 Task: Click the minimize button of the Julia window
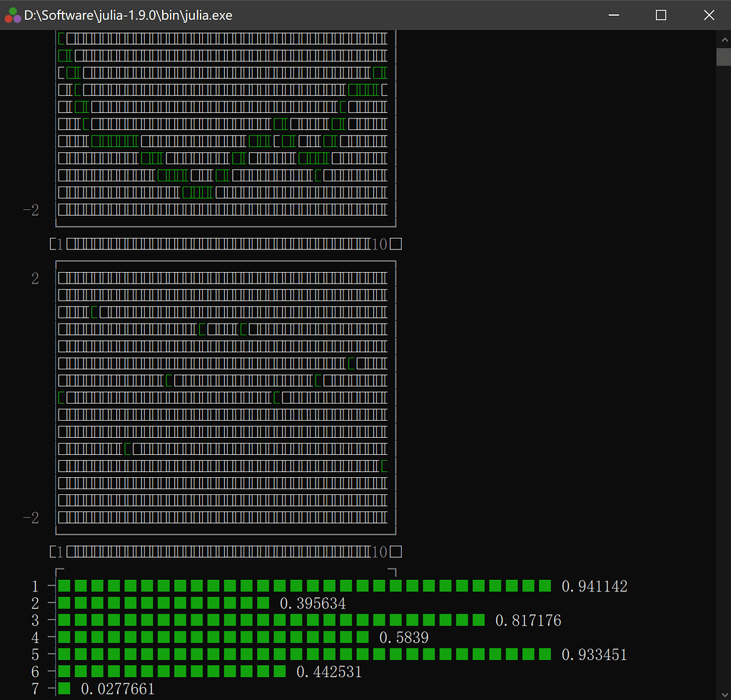click(x=614, y=14)
